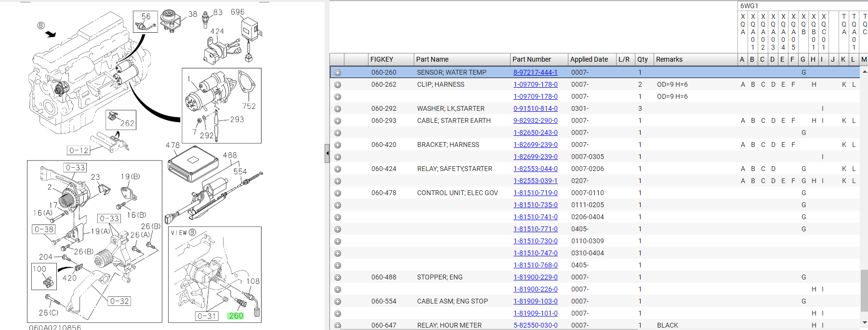
Task: Click the row icon next to BRACKET; HARNESS
Action: click(x=338, y=145)
